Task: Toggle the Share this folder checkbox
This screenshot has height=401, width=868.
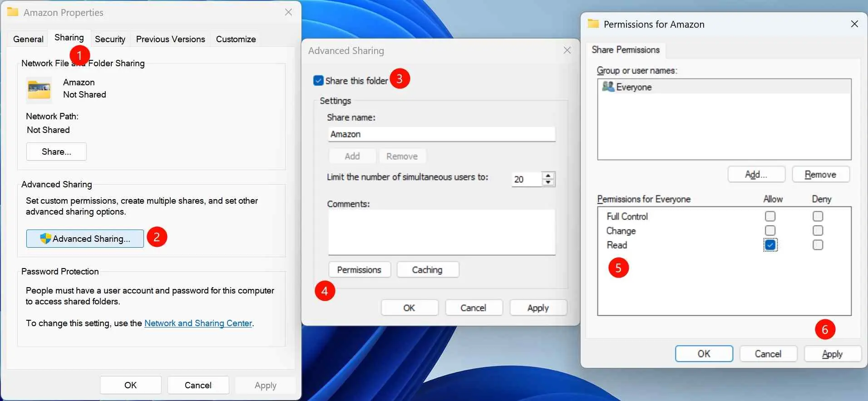Action: click(x=318, y=80)
